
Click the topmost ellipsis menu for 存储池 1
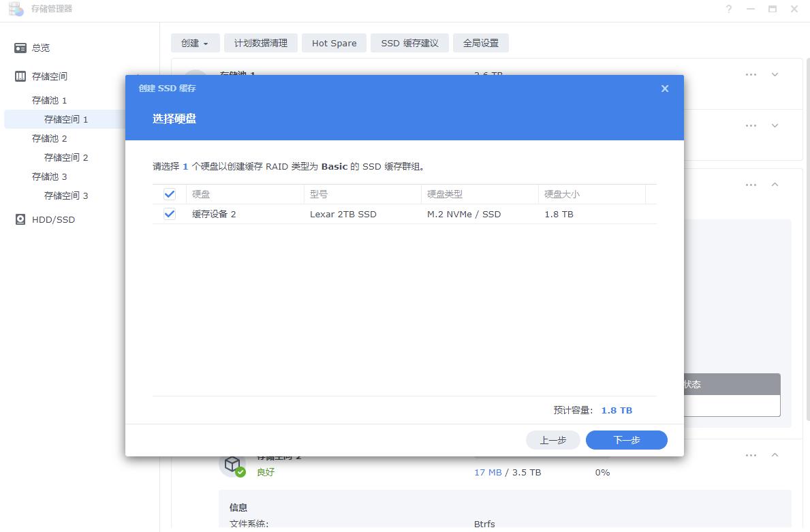click(x=751, y=74)
